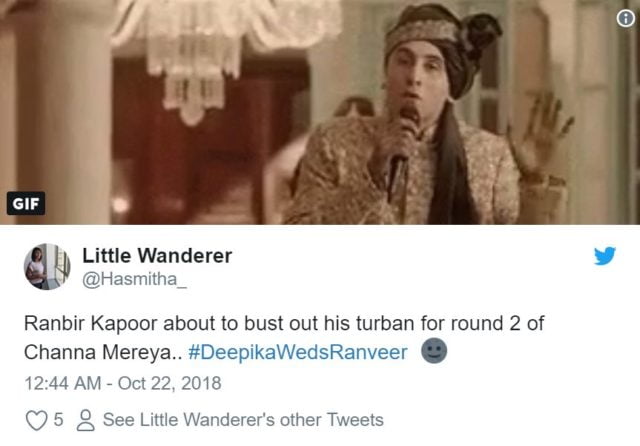
Task: Open the Little Wanderer display name
Action: (157, 256)
